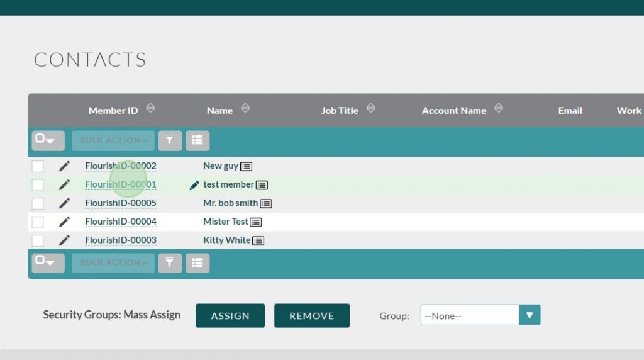Select checkbox for Mister Test row
Image resolution: width=644 pixels, height=360 pixels.
[38, 222]
